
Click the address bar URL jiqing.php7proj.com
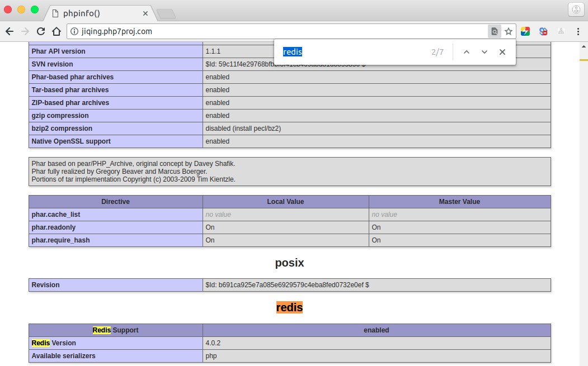[116, 31]
